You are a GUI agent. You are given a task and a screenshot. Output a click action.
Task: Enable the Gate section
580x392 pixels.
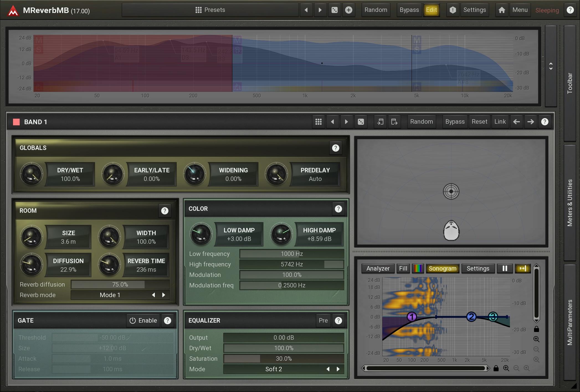[143, 320]
